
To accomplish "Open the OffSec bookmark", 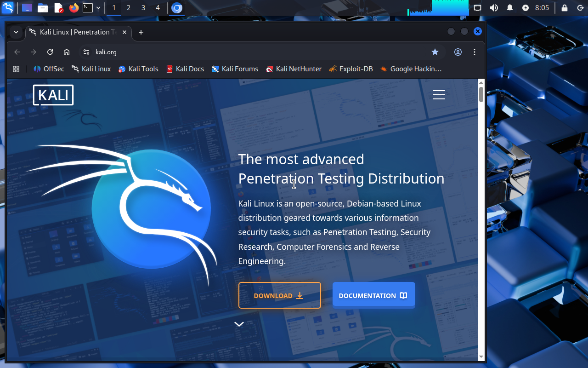I will (x=49, y=69).
